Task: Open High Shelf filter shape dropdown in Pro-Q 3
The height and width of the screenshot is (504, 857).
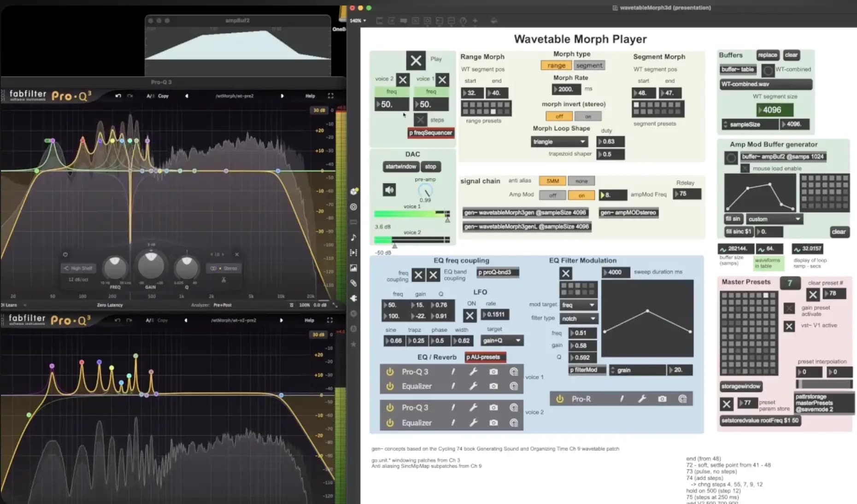Action: pos(78,268)
